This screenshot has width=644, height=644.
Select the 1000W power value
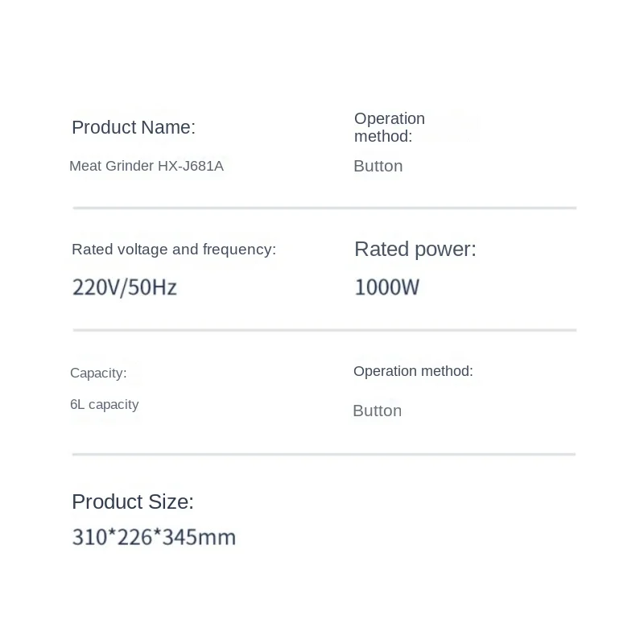[x=387, y=287]
